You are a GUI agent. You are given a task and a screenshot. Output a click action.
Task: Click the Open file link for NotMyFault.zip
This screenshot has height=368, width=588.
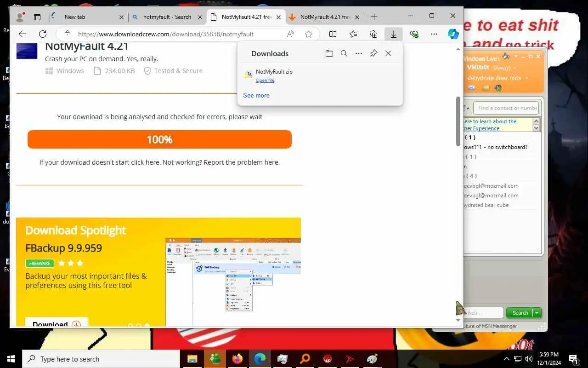click(x=265, y=80)
